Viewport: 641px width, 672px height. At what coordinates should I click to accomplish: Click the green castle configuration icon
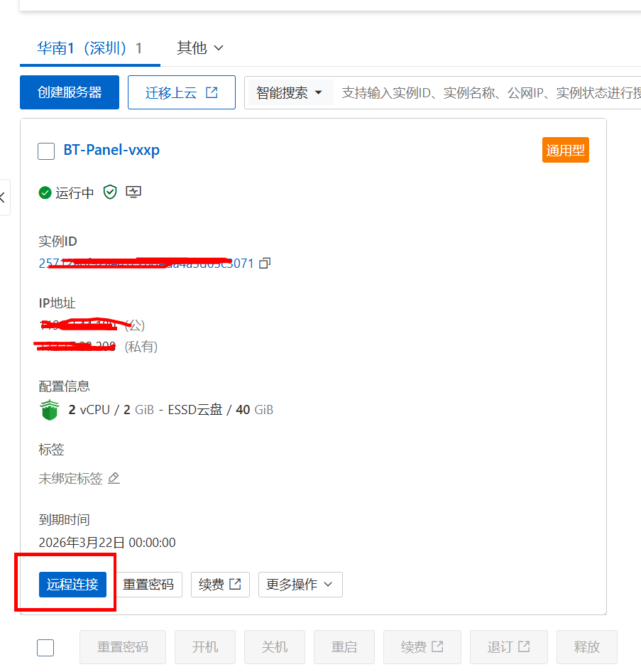pyautogui.click(x=49, y=411)
